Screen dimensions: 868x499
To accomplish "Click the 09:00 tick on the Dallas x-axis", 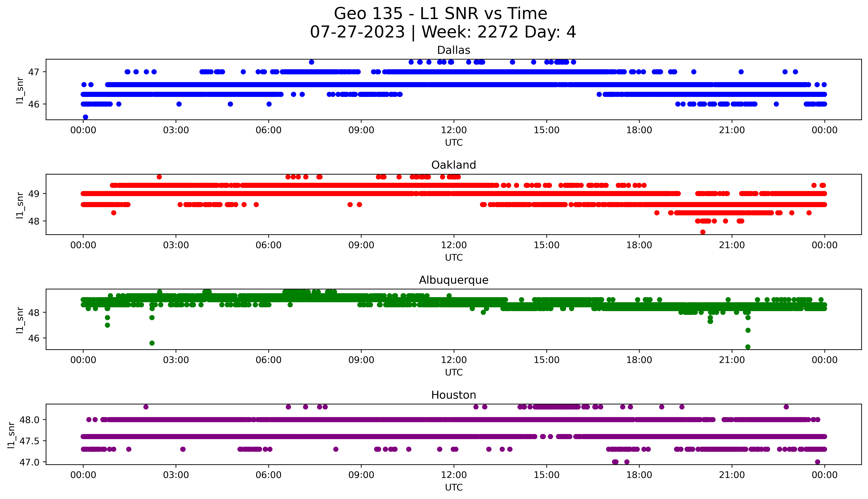I will click(x=361, y=130).
